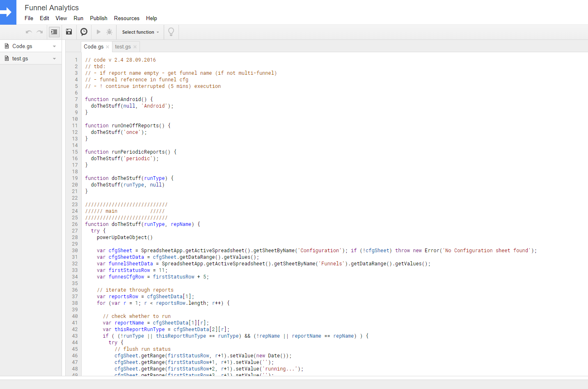This screenshot has height=389, width=588.
Task: Select test.gs in the file sidebar
Action: [20, 59]
